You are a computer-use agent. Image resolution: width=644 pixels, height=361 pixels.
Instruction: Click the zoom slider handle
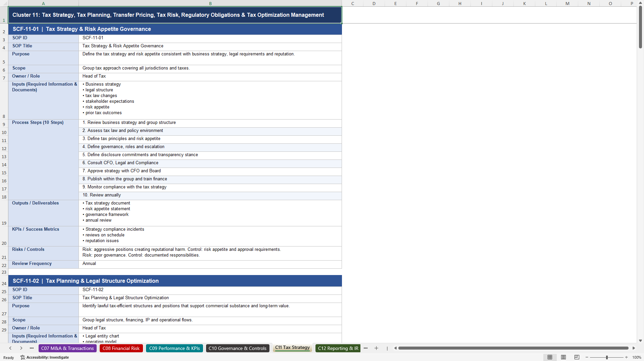[x=607, y=357]
